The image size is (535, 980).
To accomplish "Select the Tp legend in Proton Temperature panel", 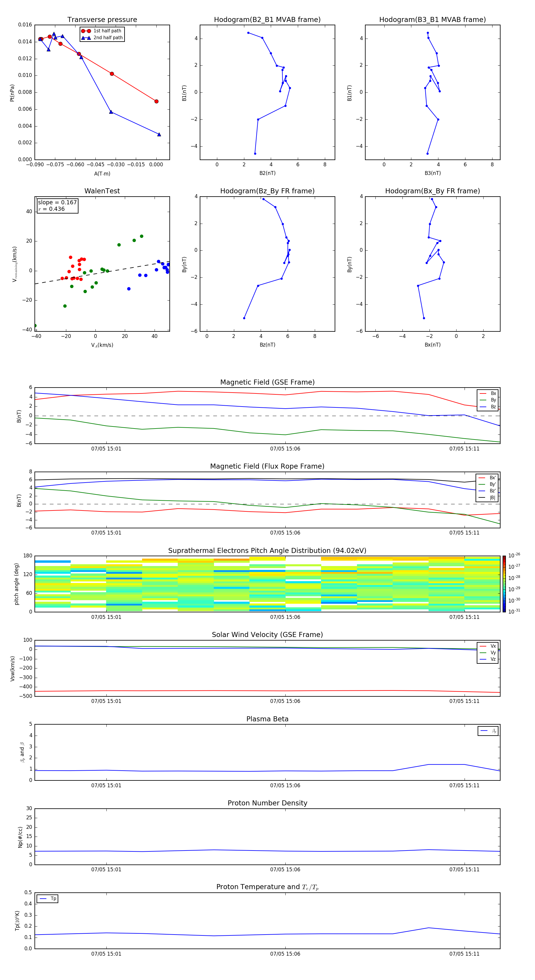I will (x=48, y=899).
